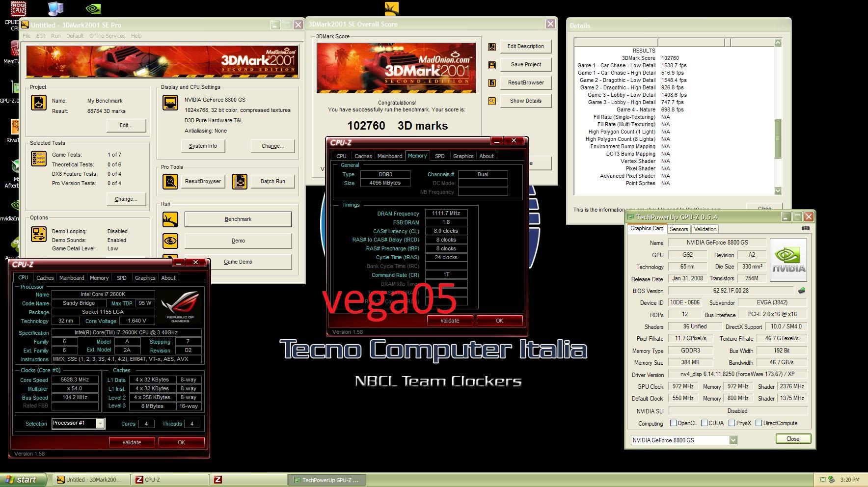
Task: Click the Benchmark button
Action: [238, 219]
